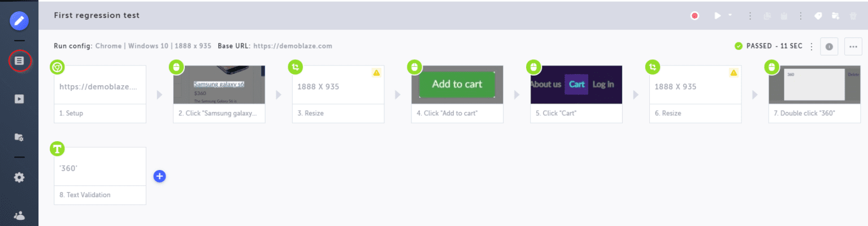Click the Base URL demoblaze link
Image resolution: width=868 pixels, height=226 pixels.
pyautogui.click(x=292, y=46)
